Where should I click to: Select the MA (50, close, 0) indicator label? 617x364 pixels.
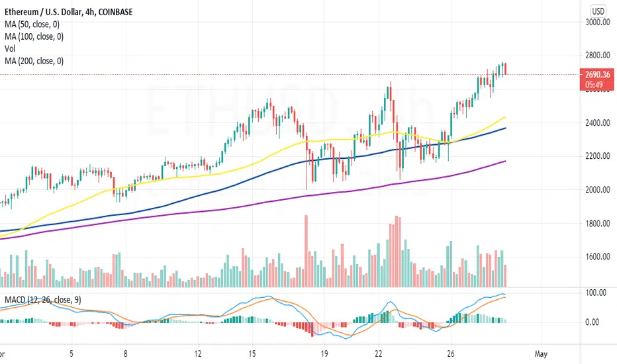click(32, 24)
